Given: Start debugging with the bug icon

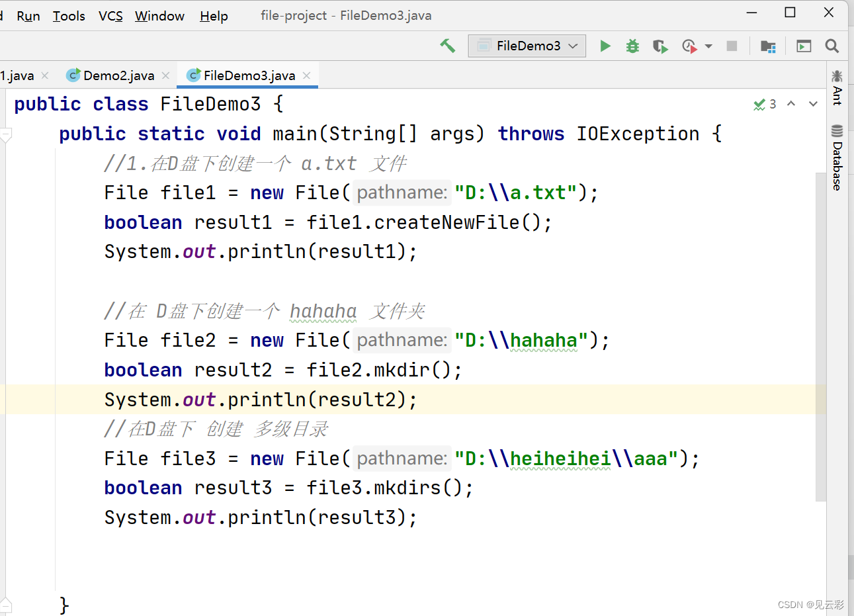Looking at the screenshot, I should (632, 46).
